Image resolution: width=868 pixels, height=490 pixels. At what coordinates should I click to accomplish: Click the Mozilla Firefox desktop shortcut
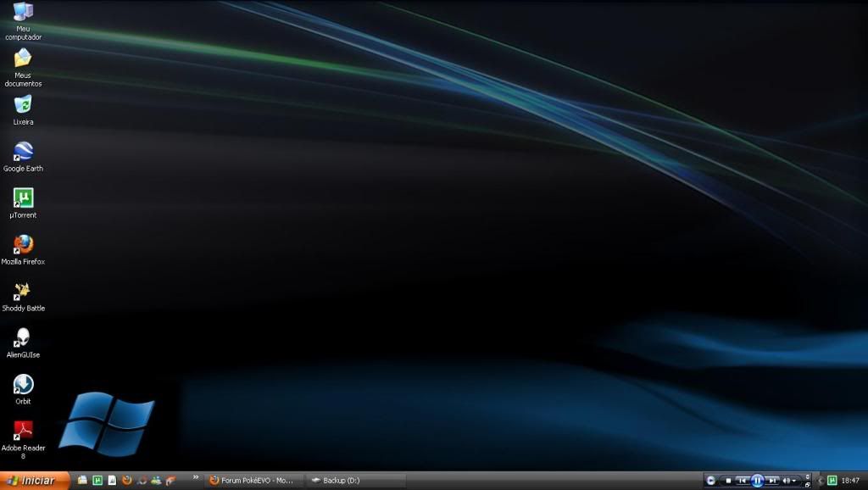point(23,245)
